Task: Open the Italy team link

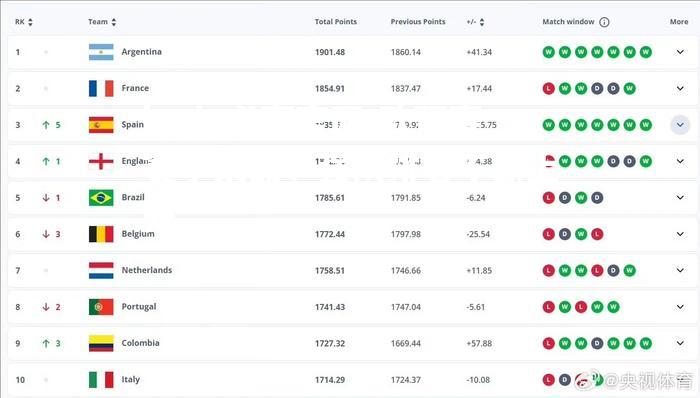Action: pos(131,379)
